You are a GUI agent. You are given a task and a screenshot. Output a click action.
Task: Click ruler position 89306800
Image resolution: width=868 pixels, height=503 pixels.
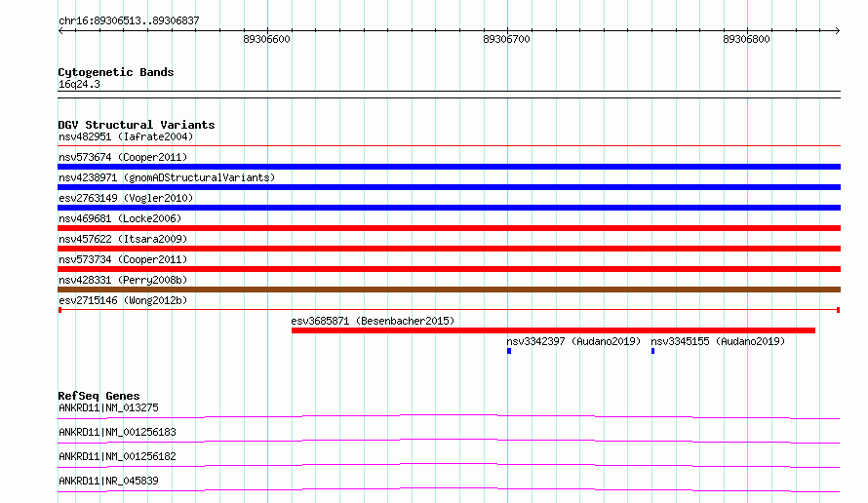coord(746,39)
